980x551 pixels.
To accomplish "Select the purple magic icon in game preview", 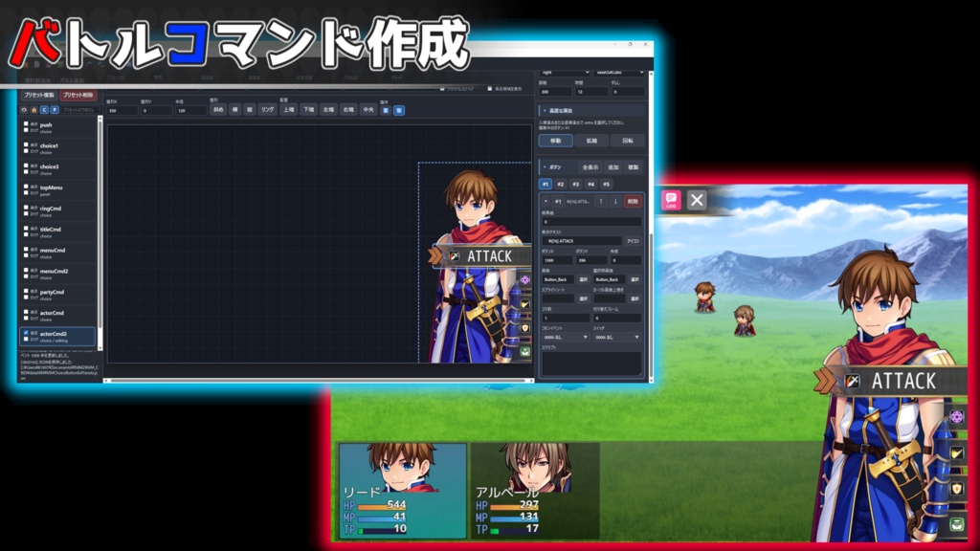I will pyautogui.click(x=957, y=417).
